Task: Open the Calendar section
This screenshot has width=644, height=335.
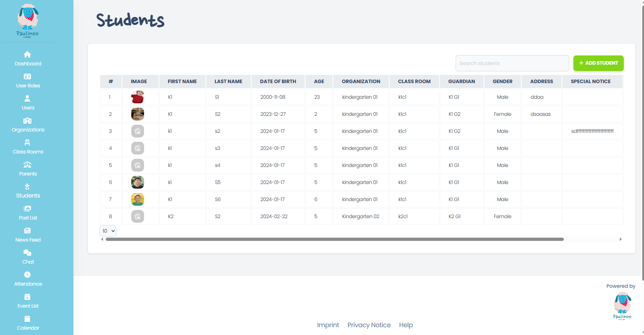Action: [28, 323]
